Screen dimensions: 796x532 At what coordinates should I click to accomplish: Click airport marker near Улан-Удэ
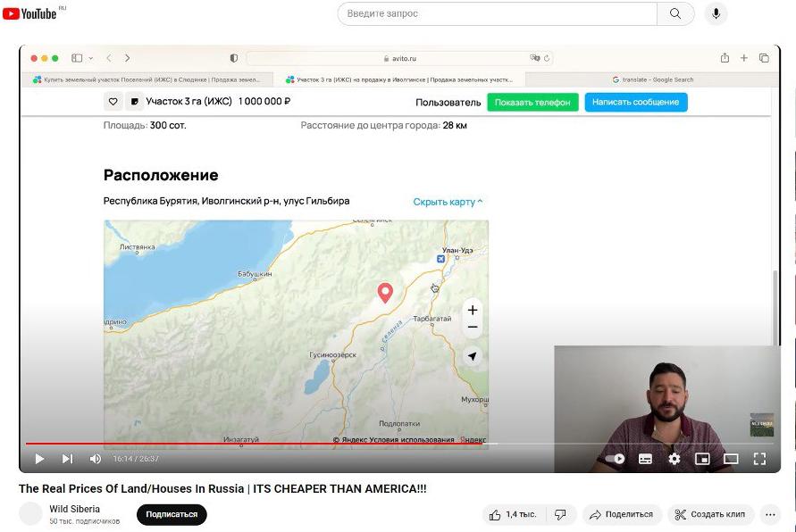(x=440, y=259)
